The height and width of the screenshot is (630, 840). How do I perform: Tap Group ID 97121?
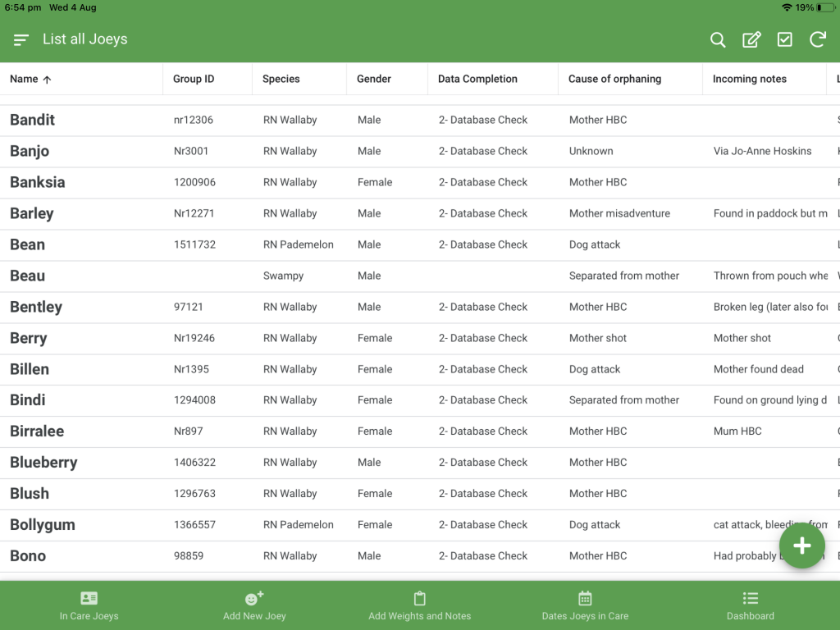[x=188, y=307]
